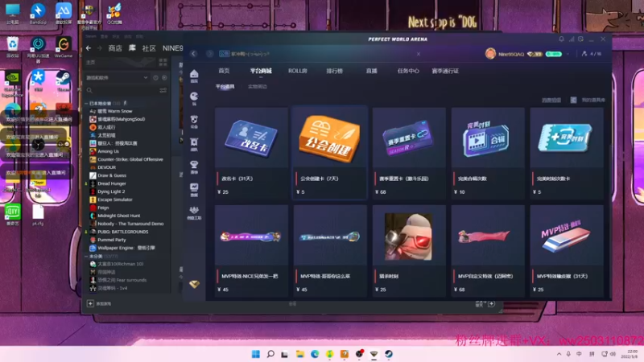Go back using Arena round back arrow

click(x=193, y=54)
